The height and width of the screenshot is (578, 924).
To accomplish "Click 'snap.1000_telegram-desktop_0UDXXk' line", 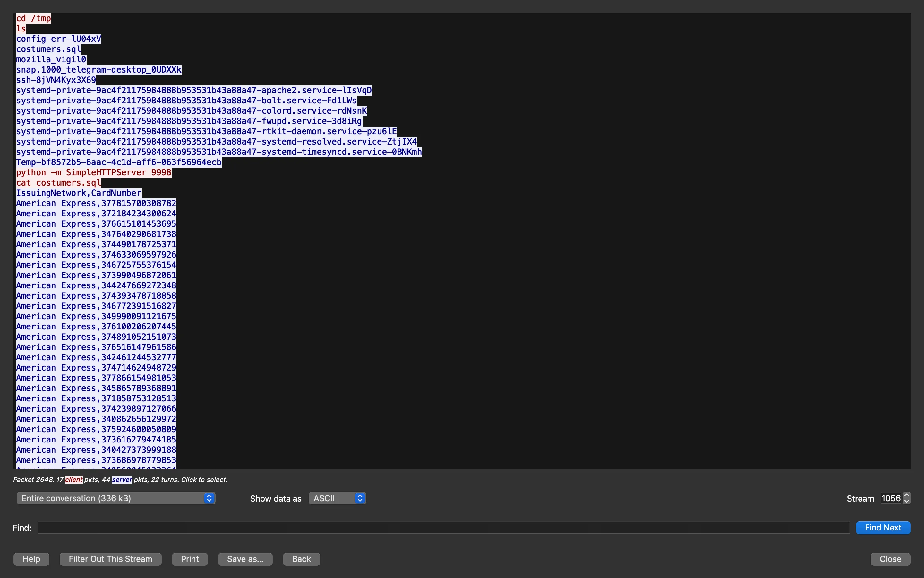I will coord(99,70).
